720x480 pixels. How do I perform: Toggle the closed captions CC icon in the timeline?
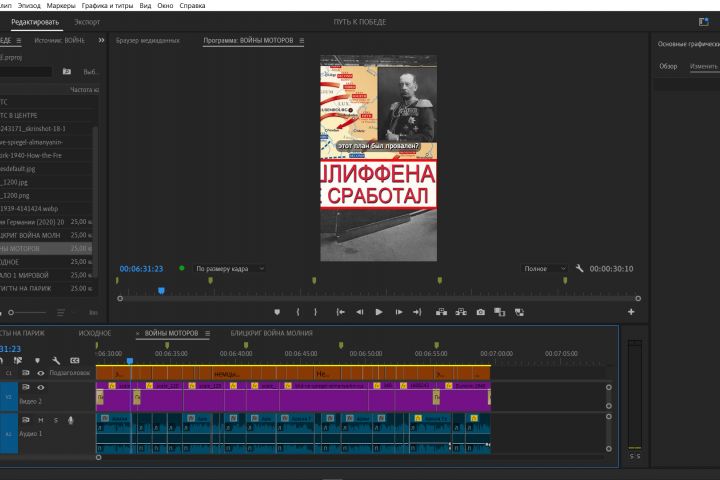click(x=74, y=361)
